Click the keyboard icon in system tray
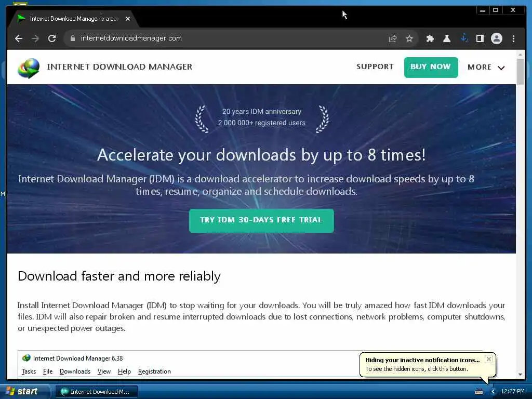The width and height of the screenshot is (532, 399). [x=478, y=392]
